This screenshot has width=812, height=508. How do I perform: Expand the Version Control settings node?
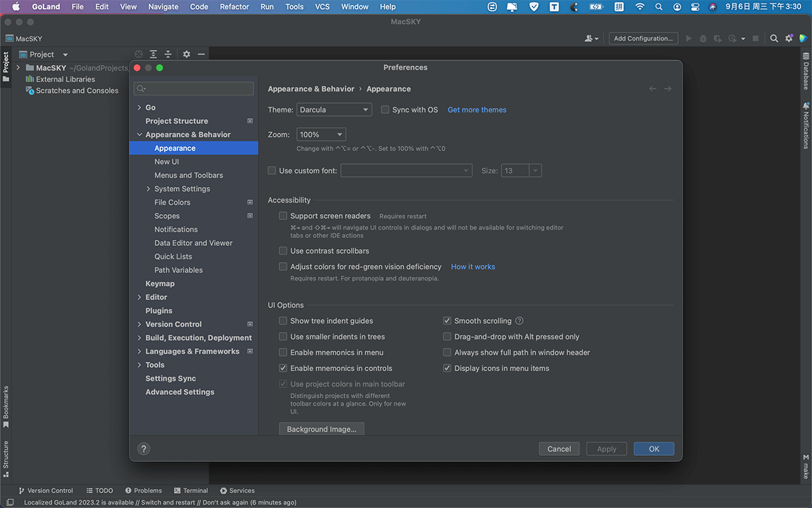pyautogui.click(x=139, y=324)
